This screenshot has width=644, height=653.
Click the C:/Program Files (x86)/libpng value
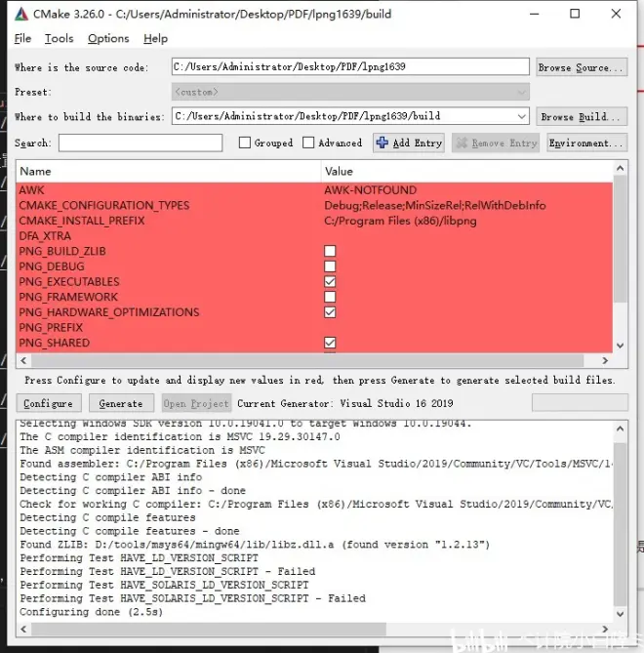coord(400,221)
